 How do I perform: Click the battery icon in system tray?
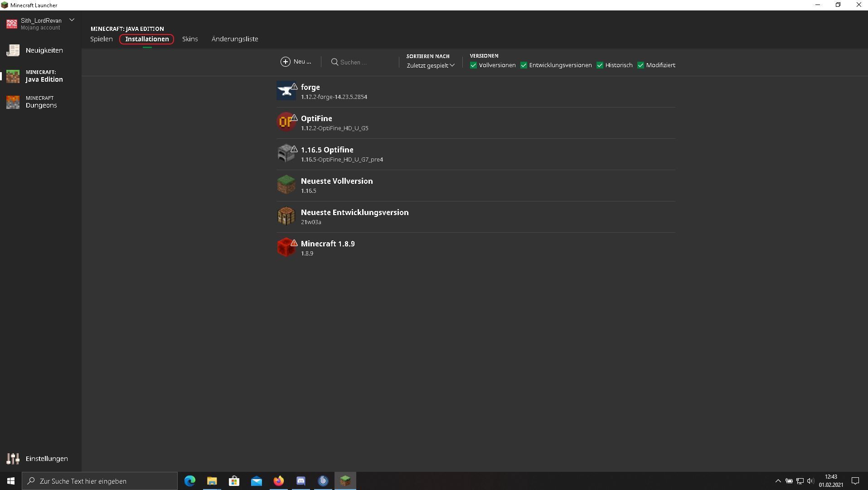coord(789,481)
